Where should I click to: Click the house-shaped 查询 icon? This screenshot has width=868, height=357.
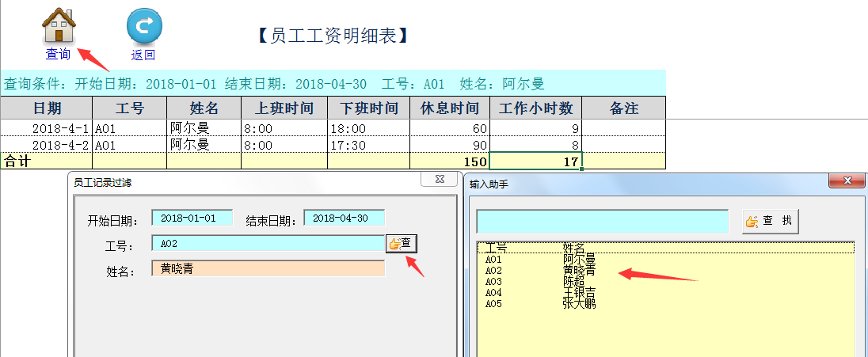pyautogui.click(x=59, y=25)
